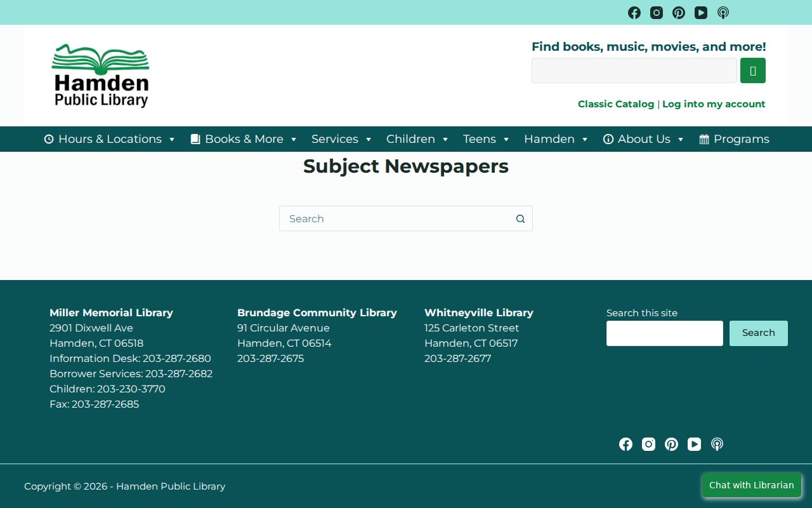Screen dimensions: 812x508
Task: Expand Services menu arrow
Action: click(x=369, y=139)
